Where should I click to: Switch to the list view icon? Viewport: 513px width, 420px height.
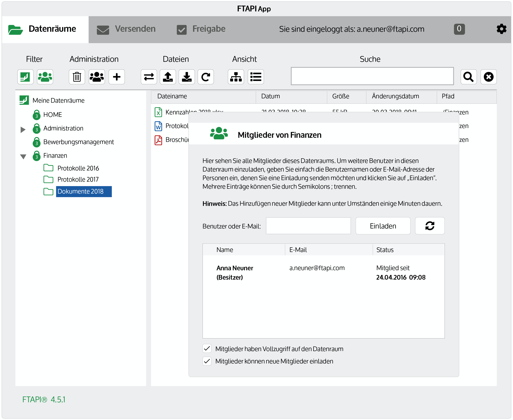tap(256, 77)
